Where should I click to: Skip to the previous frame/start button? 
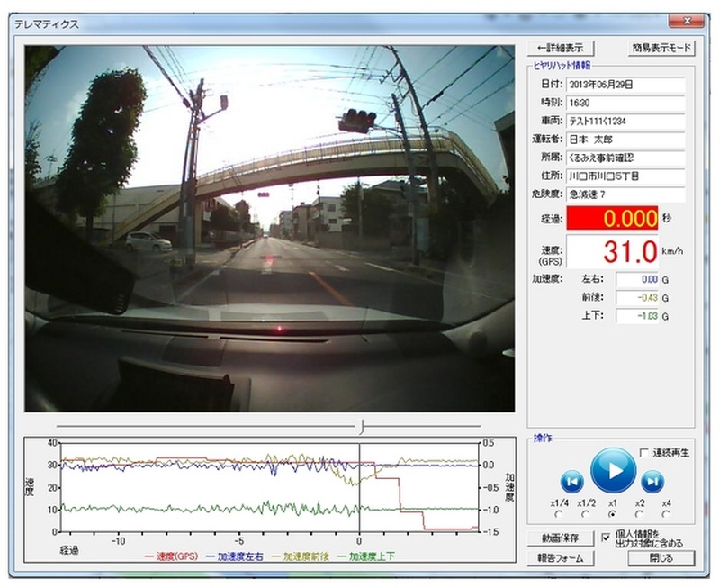[x=572, y=481]
